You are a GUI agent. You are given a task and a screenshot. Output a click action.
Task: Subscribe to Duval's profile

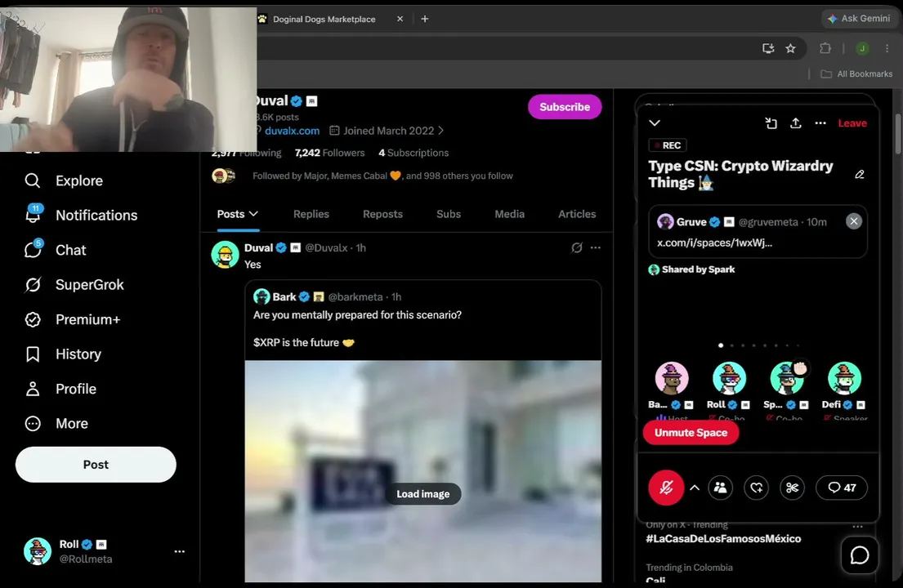pyautogui.click(x=565, y=107)
